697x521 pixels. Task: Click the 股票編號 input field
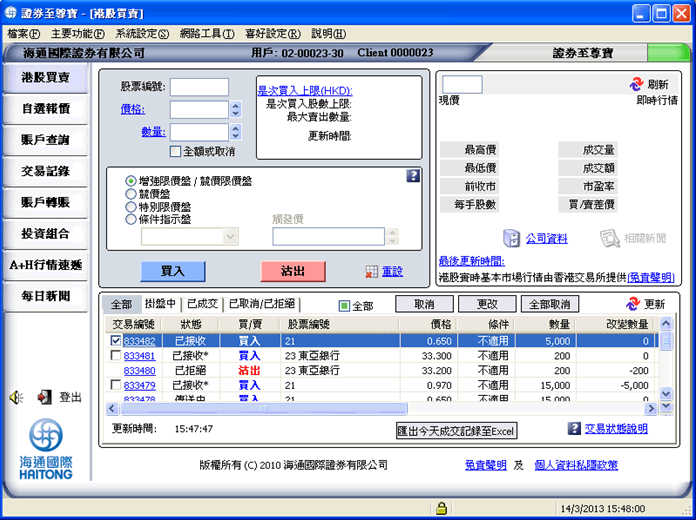[x=200, y=87]
